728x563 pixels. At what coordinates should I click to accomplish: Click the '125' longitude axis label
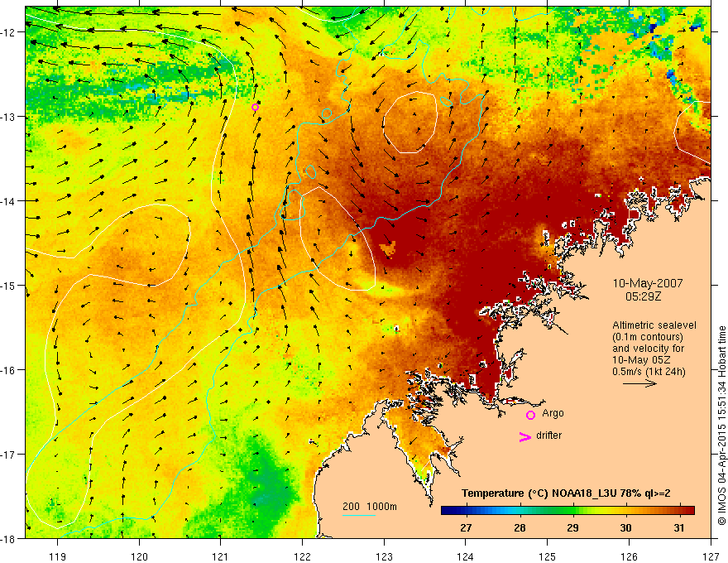(x=548, y=556)
